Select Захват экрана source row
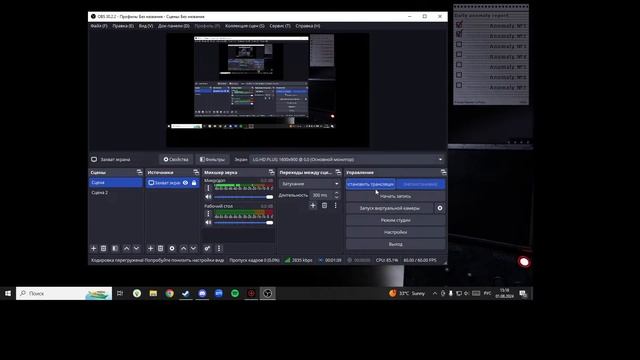The image size is (640, 360). 173,183
